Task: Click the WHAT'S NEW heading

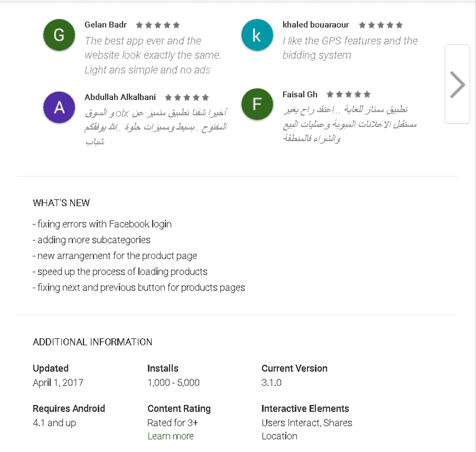Action: point(61,203)
